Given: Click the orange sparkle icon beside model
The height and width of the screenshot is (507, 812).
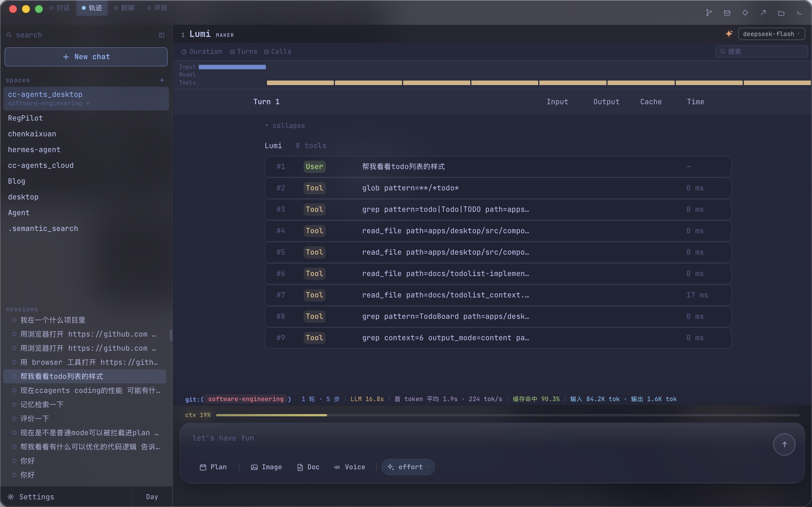Looking at the screenshot, I should [x=729, y=34].
